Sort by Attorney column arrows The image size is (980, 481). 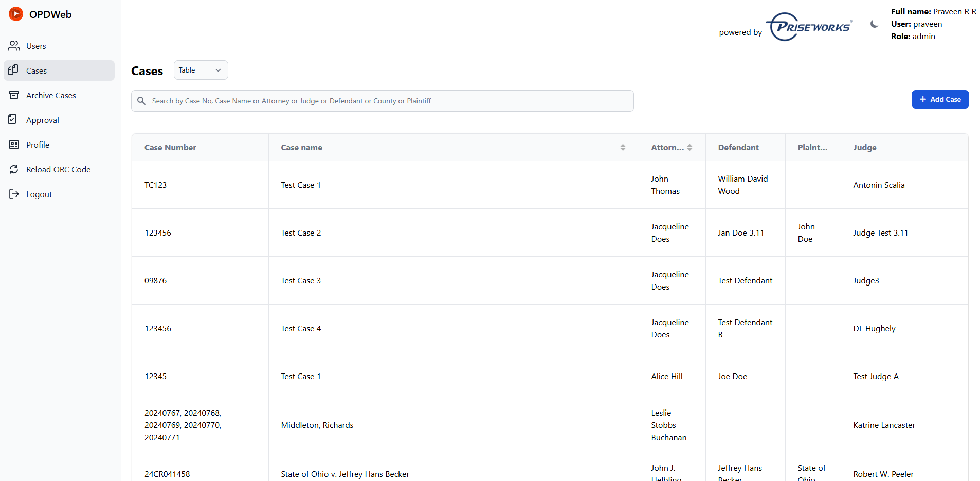coord(689,148)
